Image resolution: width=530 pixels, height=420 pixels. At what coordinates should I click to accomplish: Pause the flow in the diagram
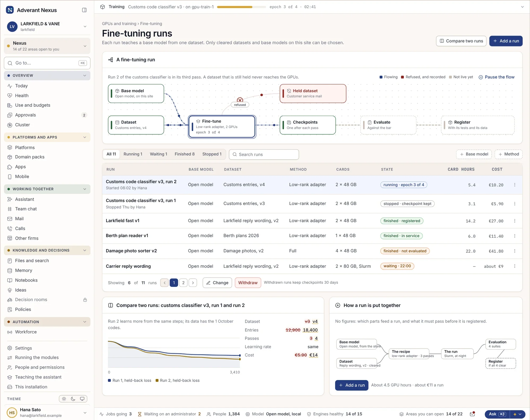(496, 77)
